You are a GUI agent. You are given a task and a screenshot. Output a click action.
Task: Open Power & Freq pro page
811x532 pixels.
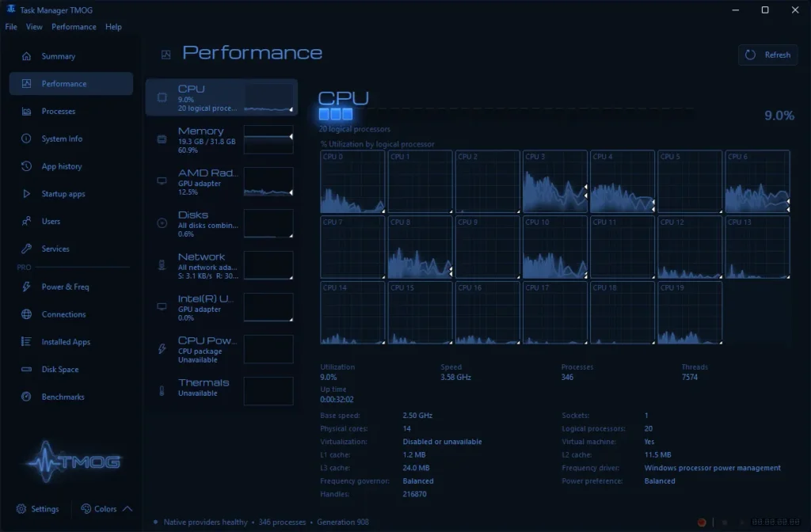coord(70,287)
